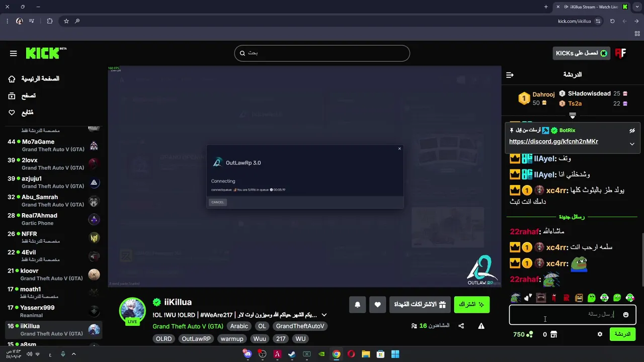644x362 pixels.
Task: Select the GrandTheftAutoV tag
Action: pyautogui.click(x=300, y=326)
